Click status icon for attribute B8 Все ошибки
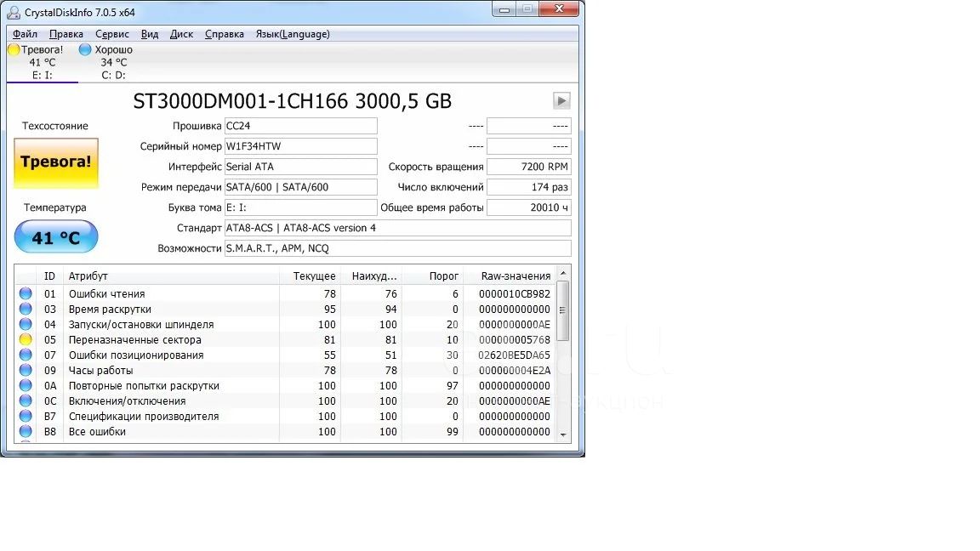The image size is (980, 551). pos(25,431)
